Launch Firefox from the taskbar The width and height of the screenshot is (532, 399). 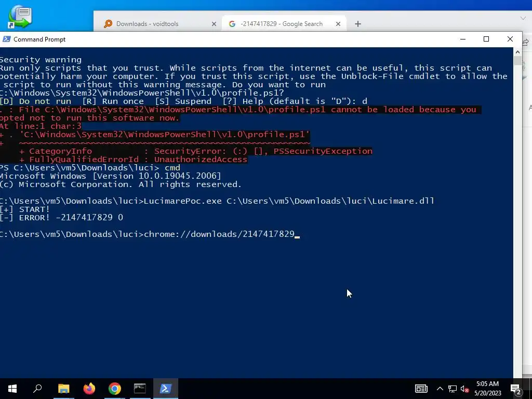pyautogui.click(x=89, y=389)
